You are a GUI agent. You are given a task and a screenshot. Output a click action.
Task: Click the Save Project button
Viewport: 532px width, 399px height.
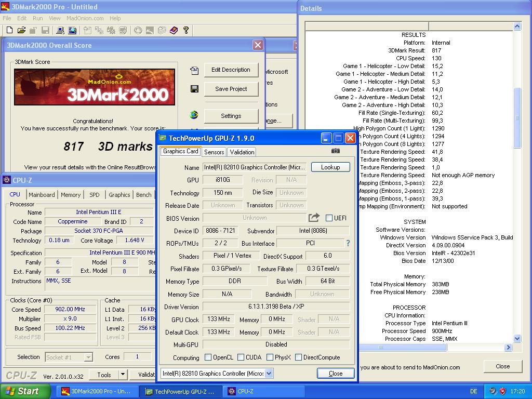pyautogui.click(x=231, y=89)
